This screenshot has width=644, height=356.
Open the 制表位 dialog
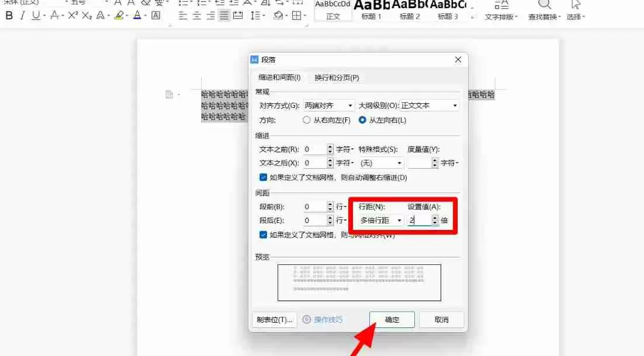pyautogui.click(x=273, y=319)
